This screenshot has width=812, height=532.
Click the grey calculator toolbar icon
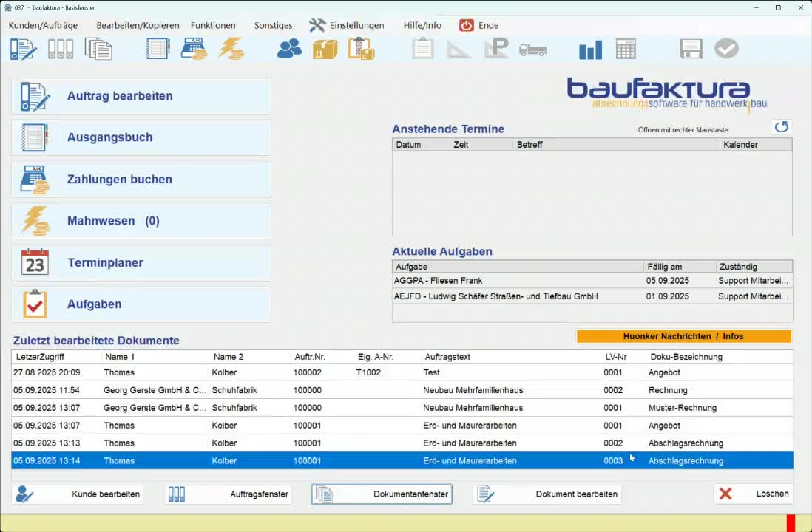point(626,50)
